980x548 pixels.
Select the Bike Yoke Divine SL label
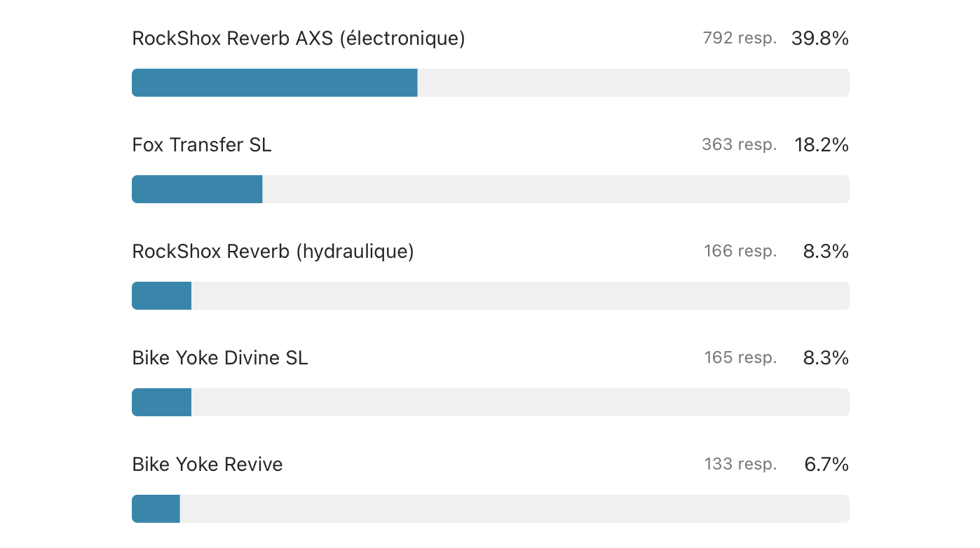click(219, 358)
